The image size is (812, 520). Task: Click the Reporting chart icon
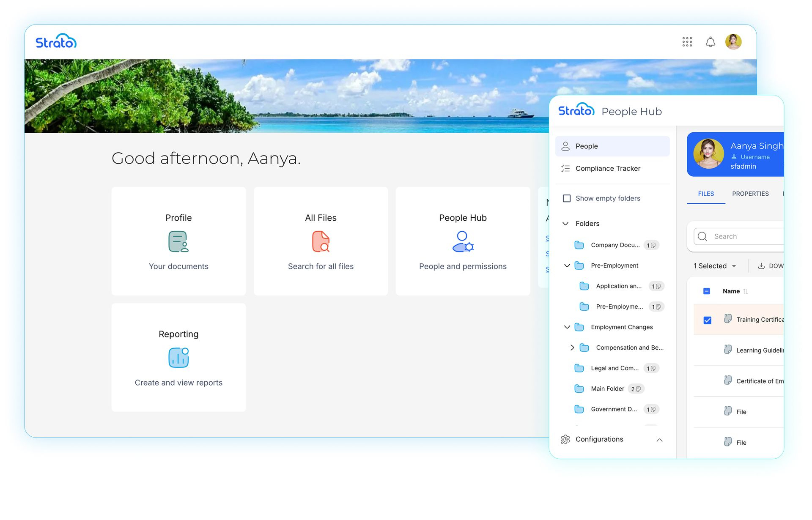click(178, 358)
